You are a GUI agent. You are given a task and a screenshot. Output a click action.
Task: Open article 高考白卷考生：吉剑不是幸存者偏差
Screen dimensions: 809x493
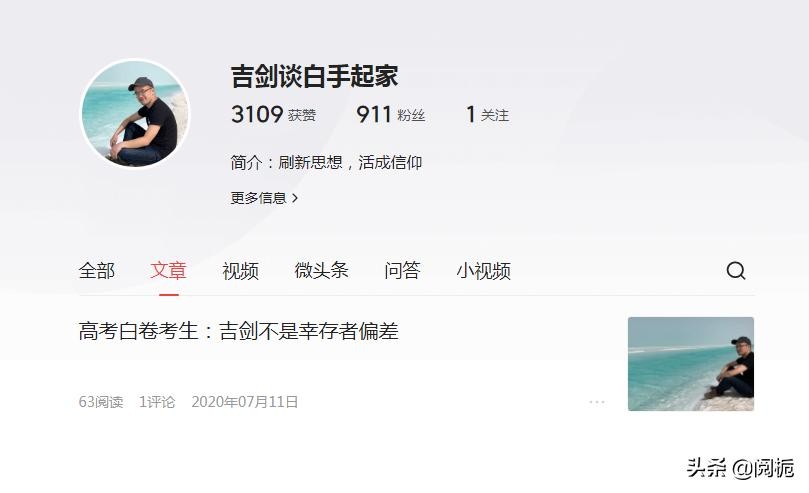(x=238, y=331)
